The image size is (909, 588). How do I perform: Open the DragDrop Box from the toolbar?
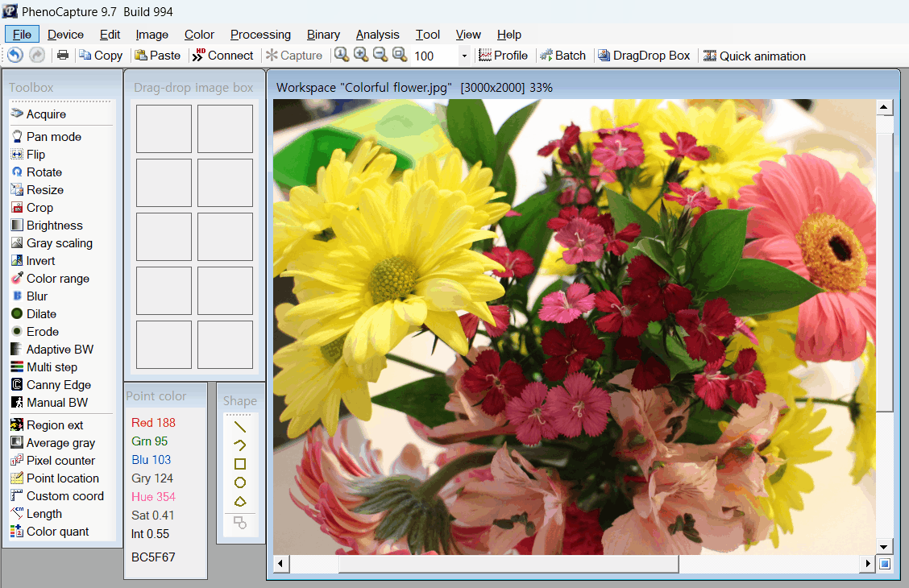pyautogui.click(x=644, y=56)
